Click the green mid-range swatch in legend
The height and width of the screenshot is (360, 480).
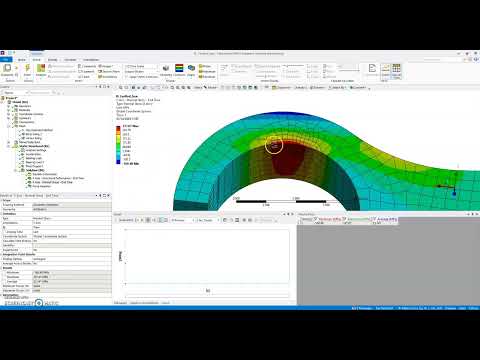(x=118, y=145)
